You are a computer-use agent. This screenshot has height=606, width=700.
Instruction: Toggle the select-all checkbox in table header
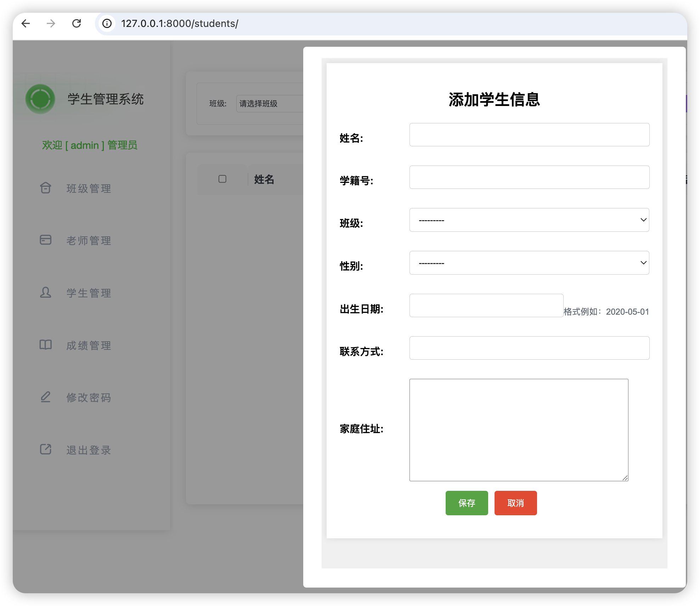222,179
